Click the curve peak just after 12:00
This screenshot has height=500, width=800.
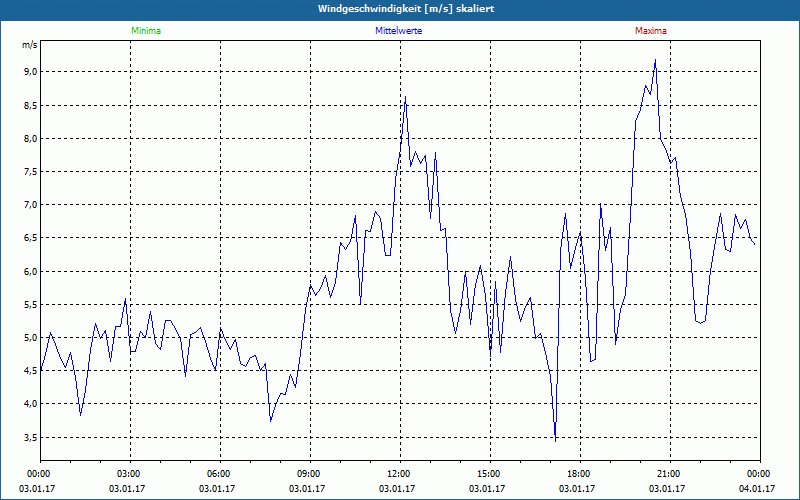(406, 96)
